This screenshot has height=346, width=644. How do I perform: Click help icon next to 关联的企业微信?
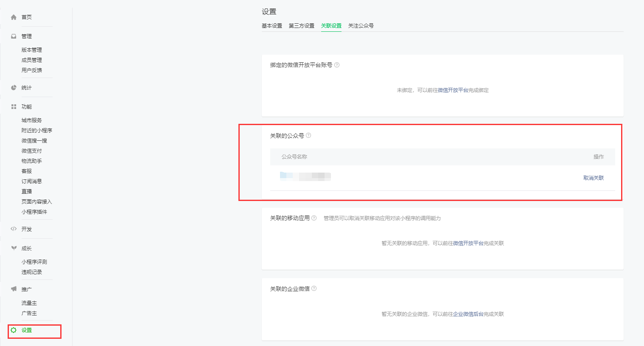314,288
